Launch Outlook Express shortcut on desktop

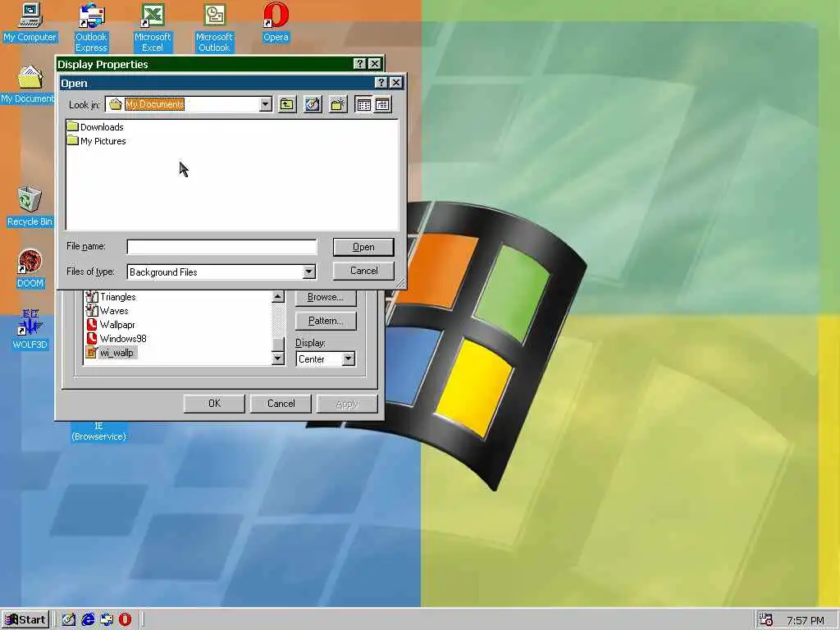91,28
